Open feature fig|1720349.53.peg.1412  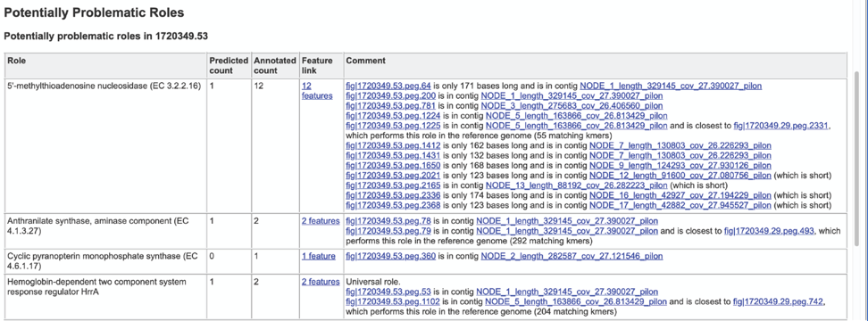click(x=393, y=146)
